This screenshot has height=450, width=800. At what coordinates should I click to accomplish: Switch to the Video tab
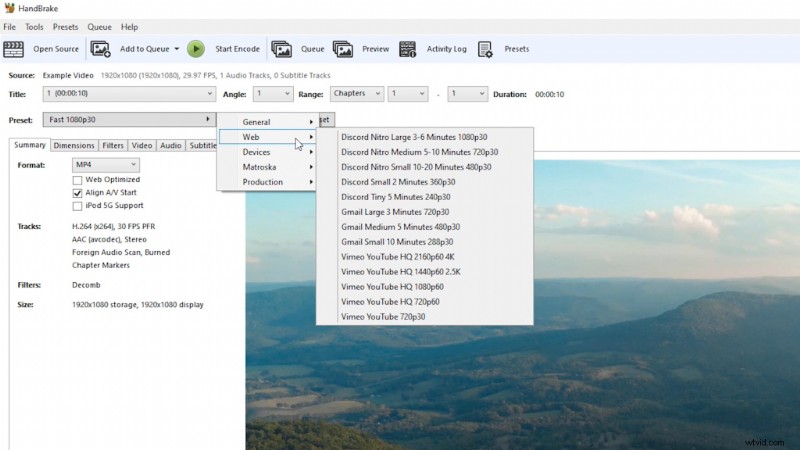pyautogui.click(x=142, y=145)
